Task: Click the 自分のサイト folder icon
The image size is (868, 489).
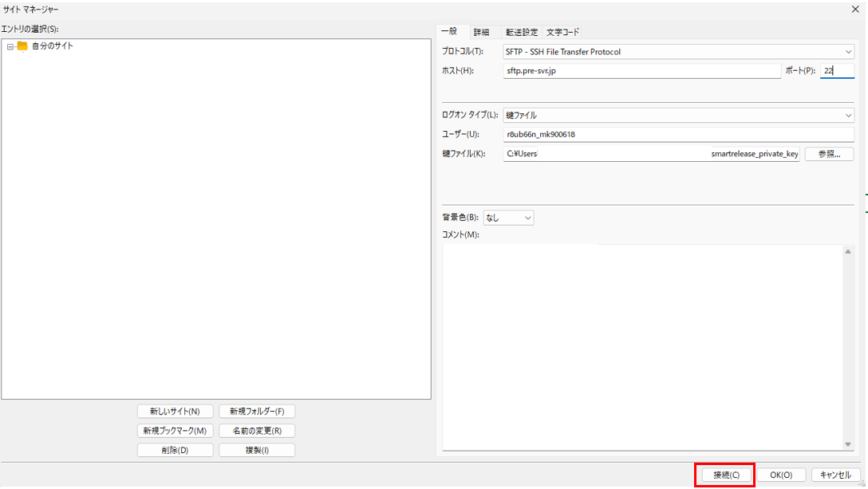Action: point(22,46)
